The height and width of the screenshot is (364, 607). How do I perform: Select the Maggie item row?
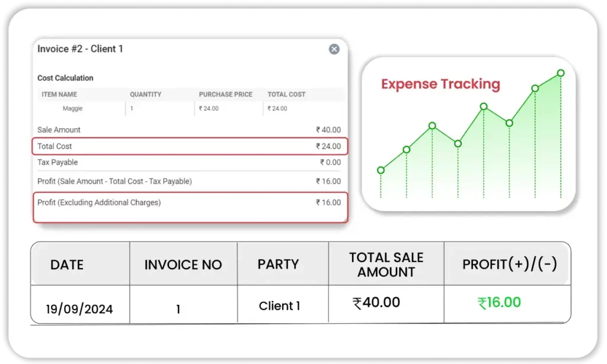click(x=74, y=108)
